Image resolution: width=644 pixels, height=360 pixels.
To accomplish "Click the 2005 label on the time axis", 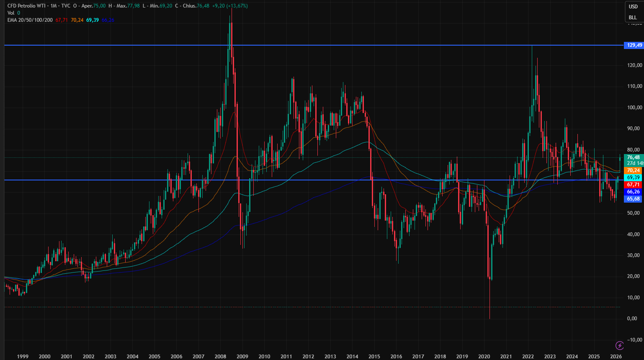I will coord(155,357).
